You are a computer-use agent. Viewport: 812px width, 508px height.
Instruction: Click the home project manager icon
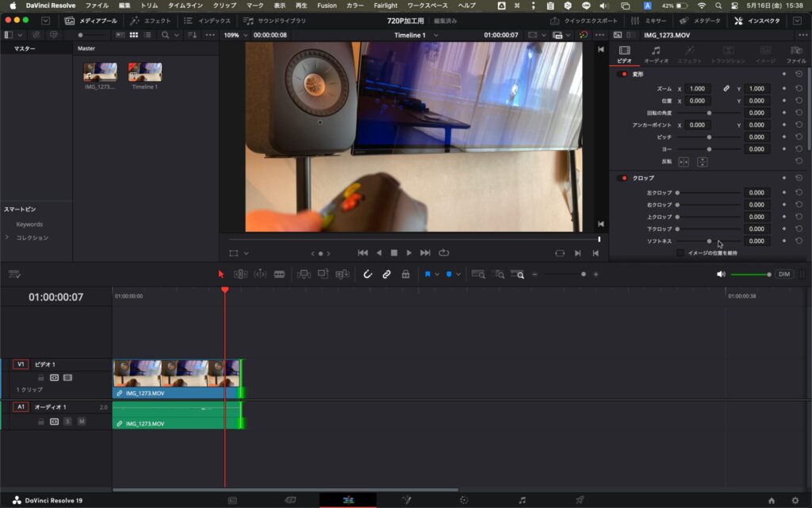[x=771, y=500]
